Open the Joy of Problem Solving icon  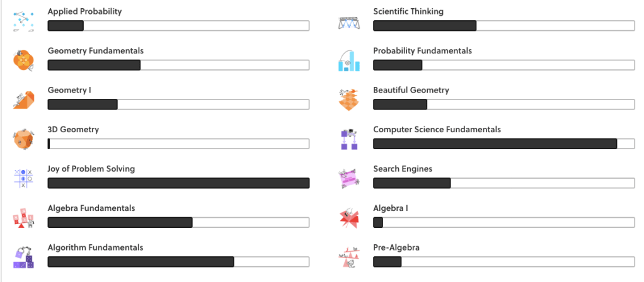click(23, 178)
